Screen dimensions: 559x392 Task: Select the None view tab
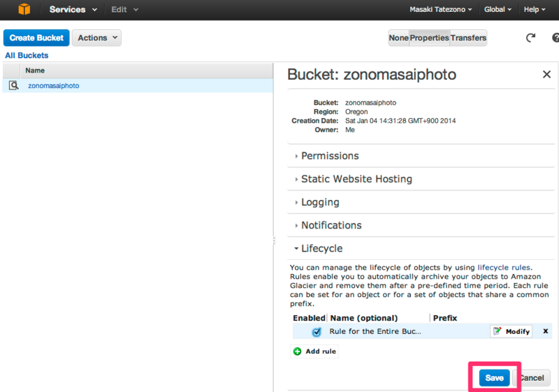pyautogui.click(x=398, y=38)
